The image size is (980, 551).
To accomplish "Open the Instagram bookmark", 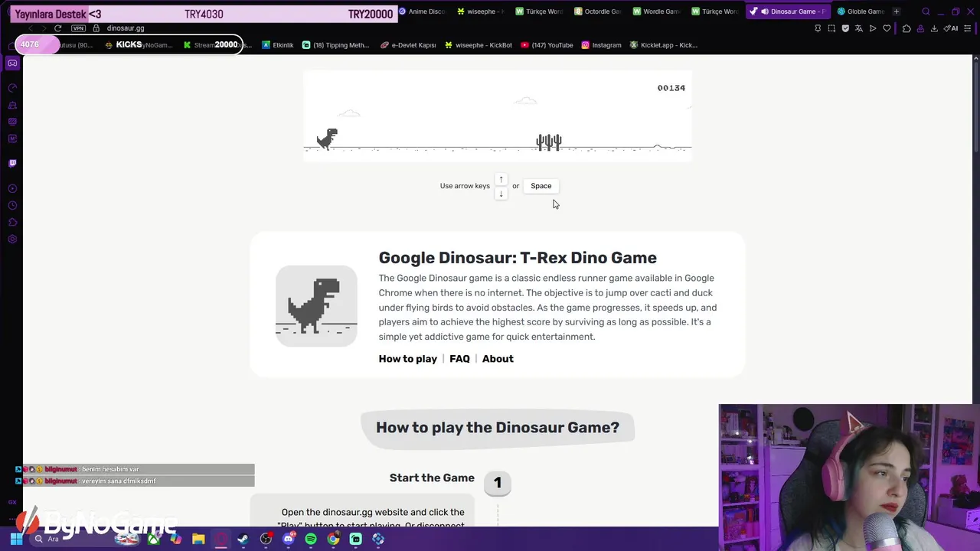I will click(x=601, y=45).
